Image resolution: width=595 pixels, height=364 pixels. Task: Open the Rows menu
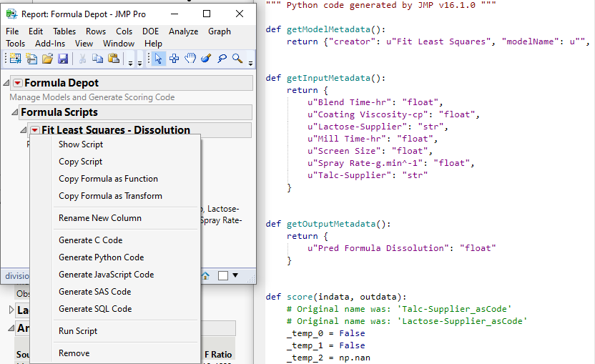96,31
